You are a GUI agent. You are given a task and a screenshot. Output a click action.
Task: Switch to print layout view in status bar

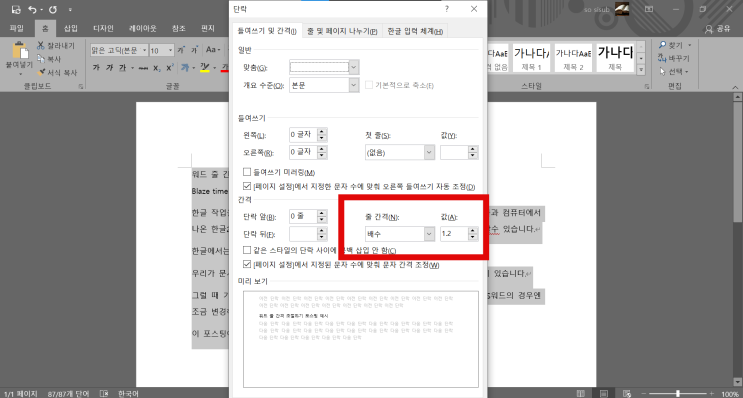coord(604,394)
